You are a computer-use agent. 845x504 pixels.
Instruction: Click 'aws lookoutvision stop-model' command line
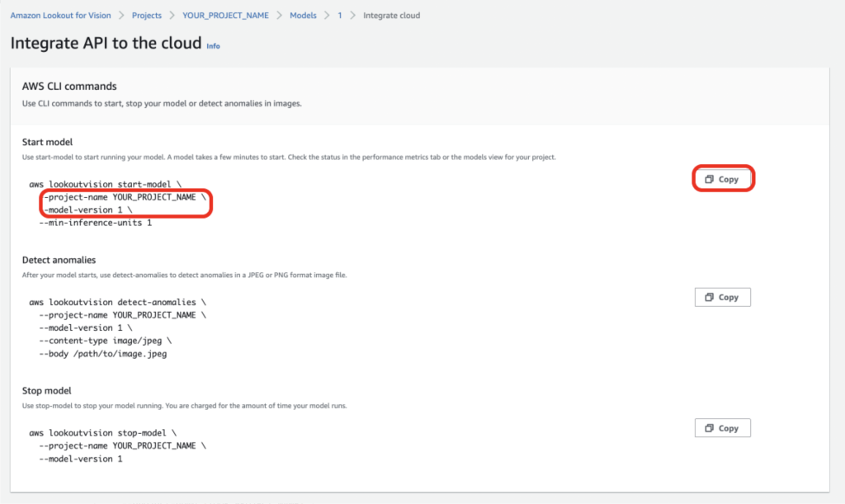pos(103,433)
